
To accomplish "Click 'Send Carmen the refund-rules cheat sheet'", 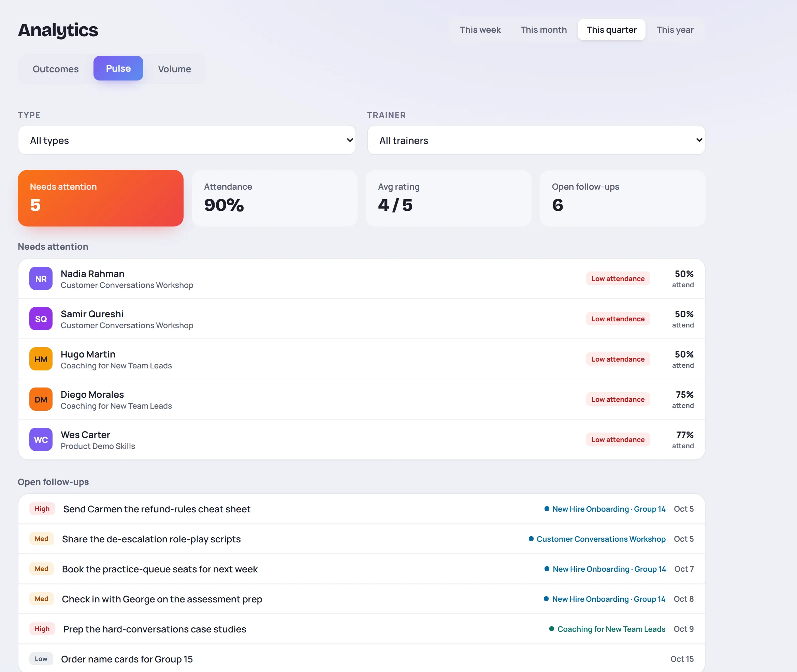I will [x=157, y=509].
